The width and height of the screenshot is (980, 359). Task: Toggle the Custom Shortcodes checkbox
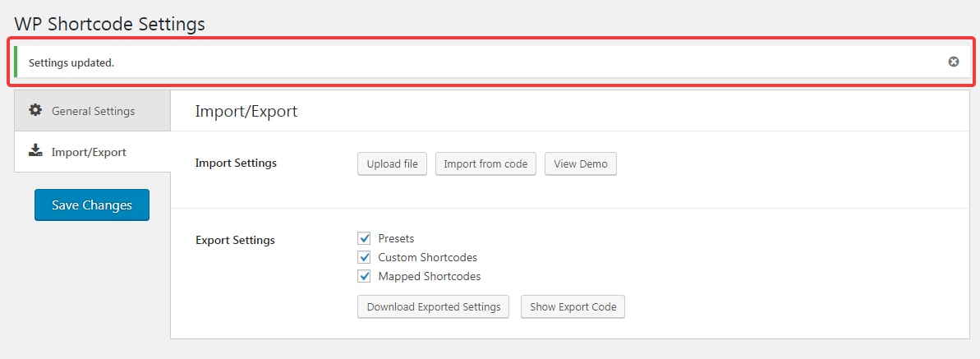365,257
